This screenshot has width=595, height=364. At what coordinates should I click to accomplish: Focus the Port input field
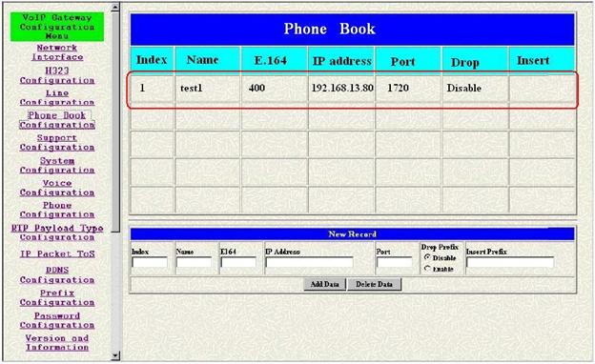394,262
